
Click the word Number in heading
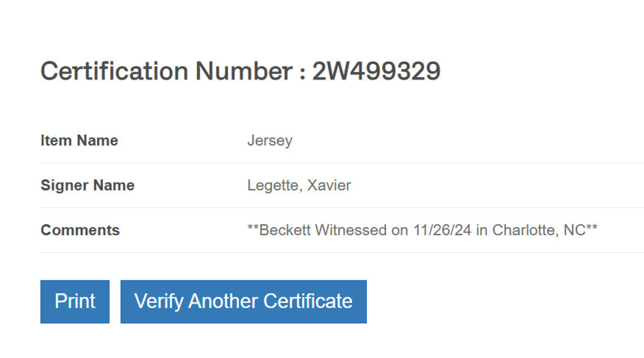pos(244,71)
